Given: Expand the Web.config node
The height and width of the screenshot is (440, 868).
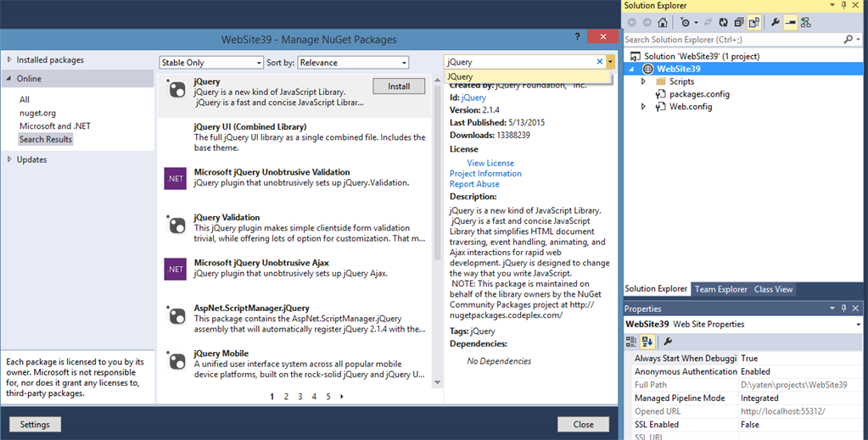Looking at the screenshot, I should pyautogui.click(x=643, y=107).
